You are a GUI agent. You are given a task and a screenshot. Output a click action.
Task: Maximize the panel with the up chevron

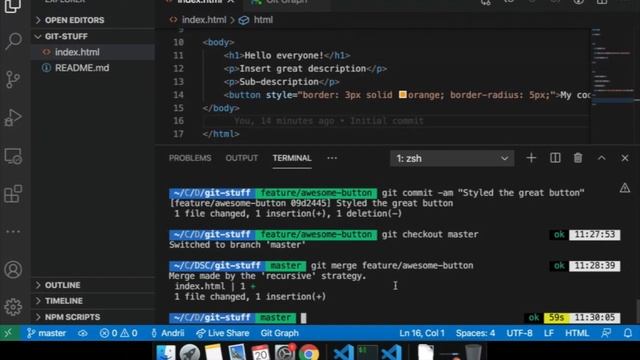[x=602, y=158]
